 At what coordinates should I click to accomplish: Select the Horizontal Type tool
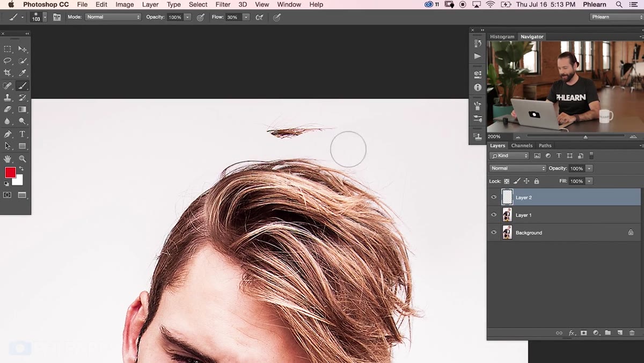[x=23, y=134]
